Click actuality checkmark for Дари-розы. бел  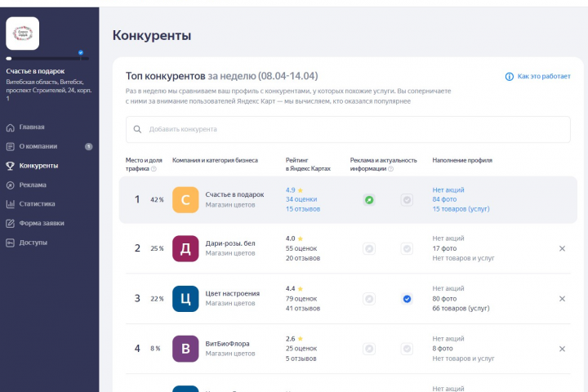click(x=407, y=248)
